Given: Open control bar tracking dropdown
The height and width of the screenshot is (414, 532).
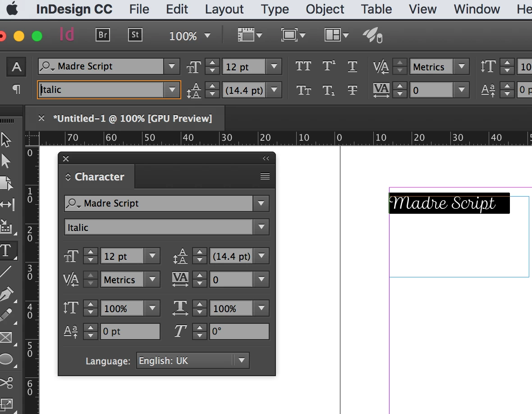Looking at the screenshot, I should pyautogui.click(x=461, y=90).
